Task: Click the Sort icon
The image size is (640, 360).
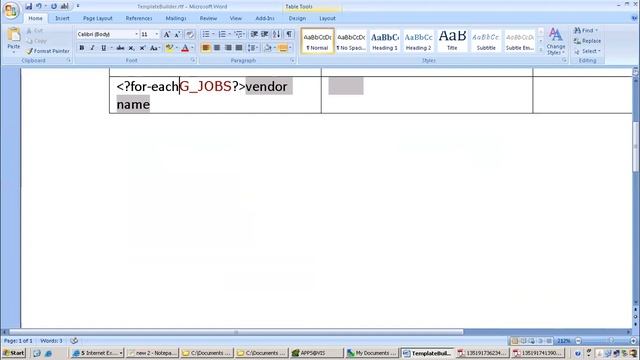Action: (x=277, y=34)
